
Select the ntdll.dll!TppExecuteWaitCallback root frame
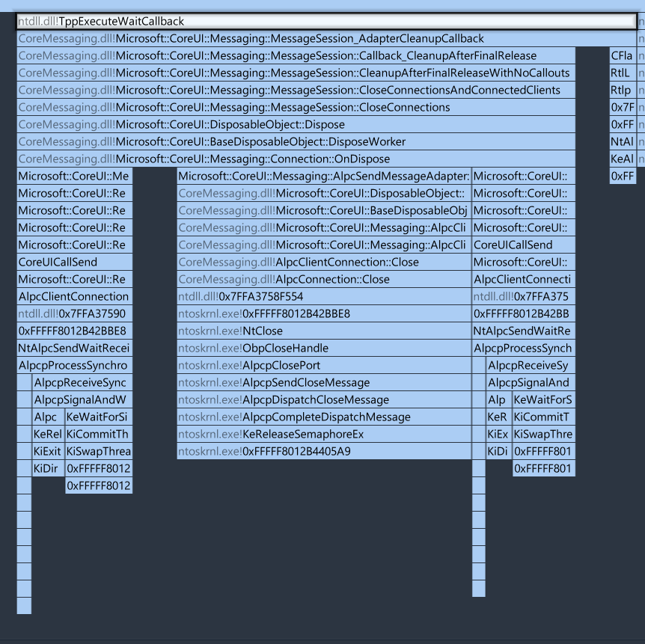point(322,21)
